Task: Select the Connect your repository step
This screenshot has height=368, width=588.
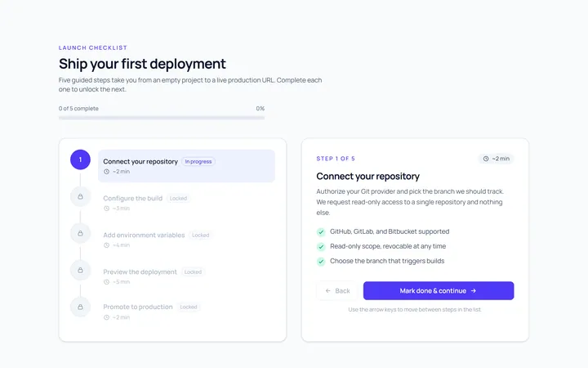Action: pos(186,166)
